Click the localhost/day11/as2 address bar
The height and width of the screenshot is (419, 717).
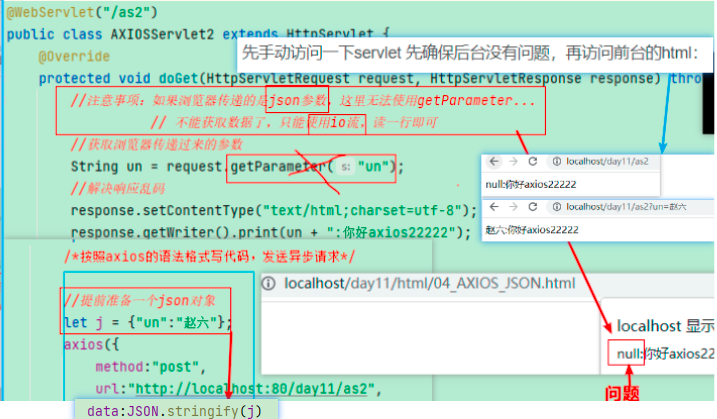click(x=607, y=161)
